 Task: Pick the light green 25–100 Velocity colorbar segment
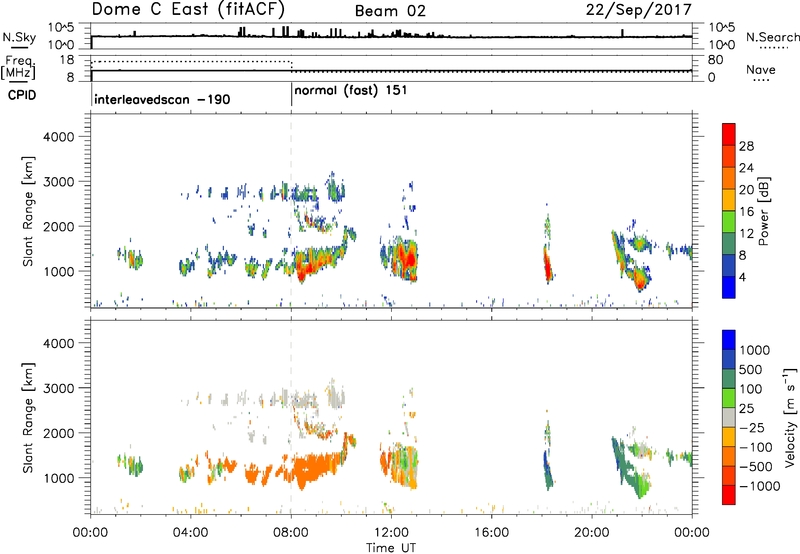[729, 398]
